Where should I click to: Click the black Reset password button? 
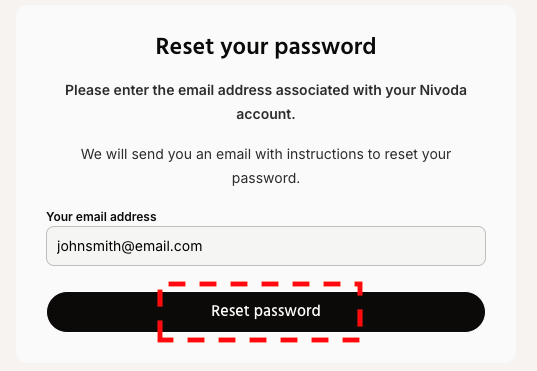click(266, 312)
